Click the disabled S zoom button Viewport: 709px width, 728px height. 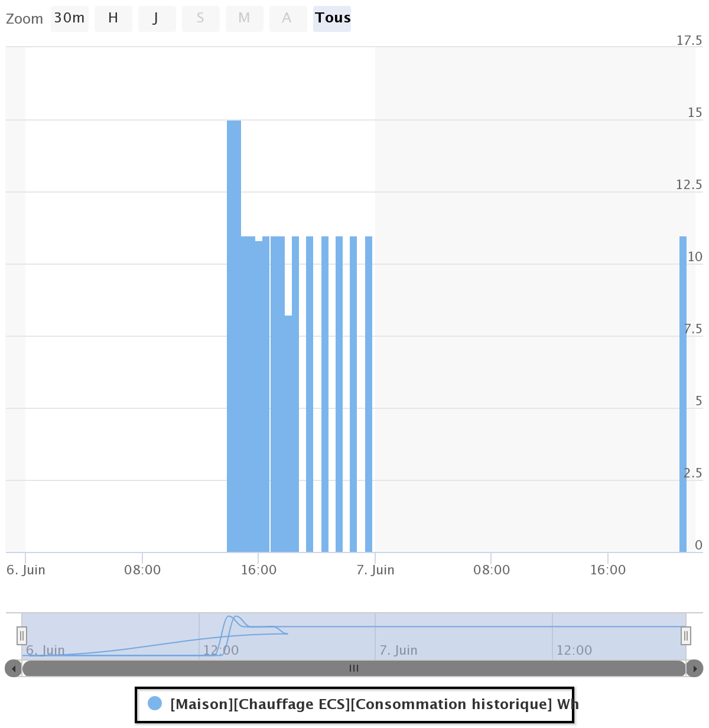click(201, 18)
